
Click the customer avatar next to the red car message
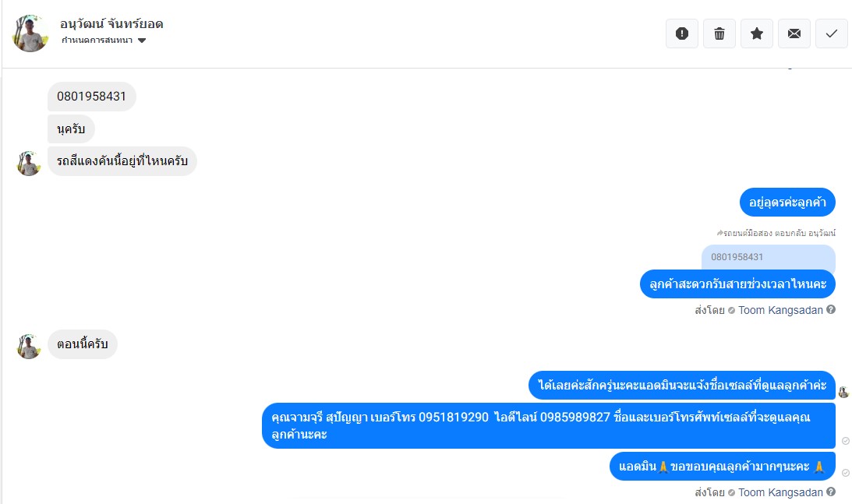click(29, 163)
